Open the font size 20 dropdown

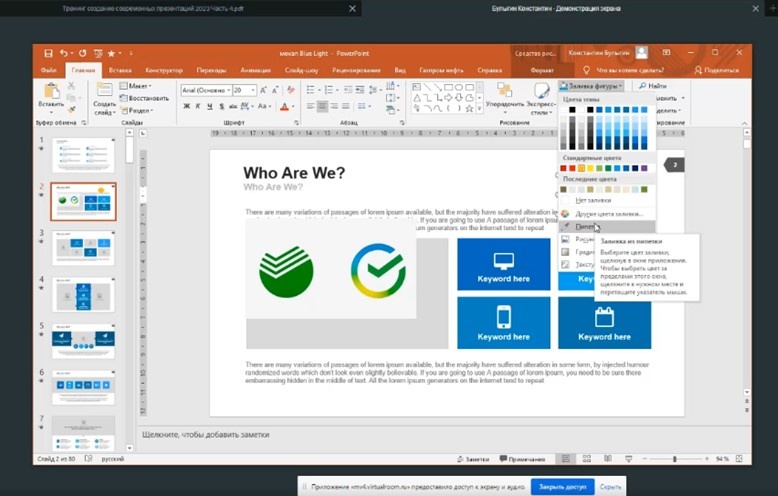[x=253, y=90]
